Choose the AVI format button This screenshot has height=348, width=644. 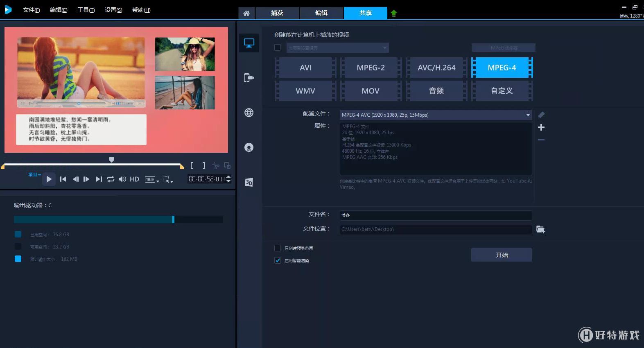(305, 68)
